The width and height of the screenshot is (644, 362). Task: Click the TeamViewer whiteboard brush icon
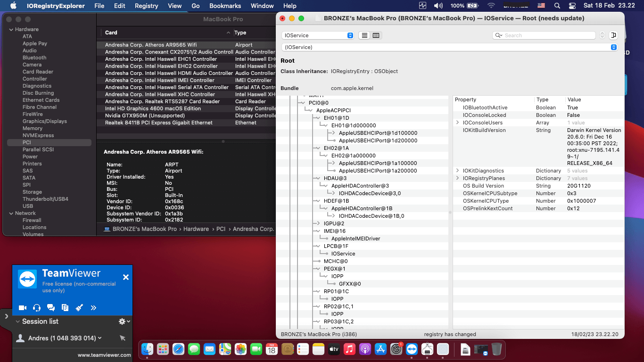pyautogui.click(x=79, y=308)
